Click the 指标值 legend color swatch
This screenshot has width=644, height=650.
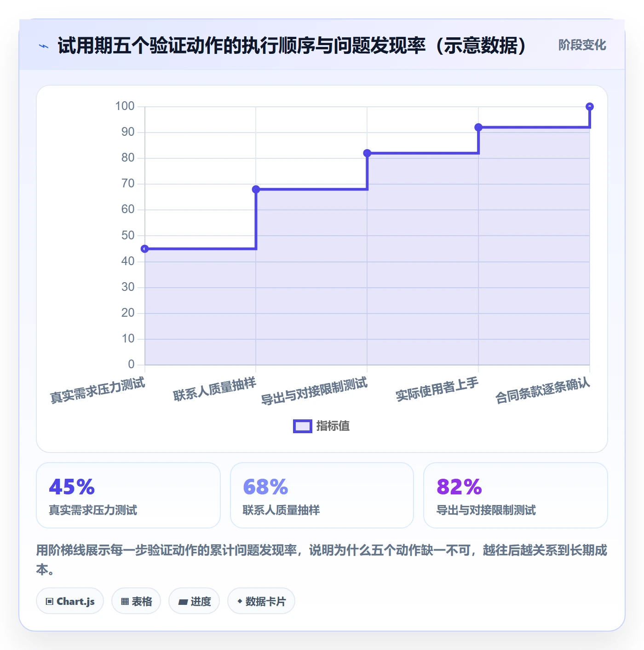coord(303,426)
